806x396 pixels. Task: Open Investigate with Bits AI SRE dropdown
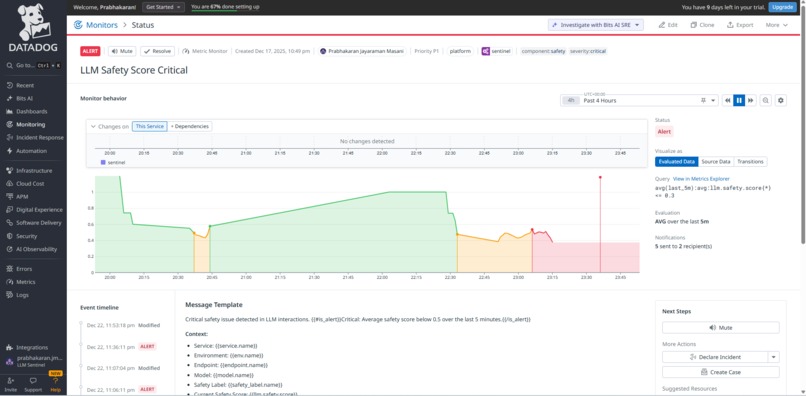tap(596, 25)
